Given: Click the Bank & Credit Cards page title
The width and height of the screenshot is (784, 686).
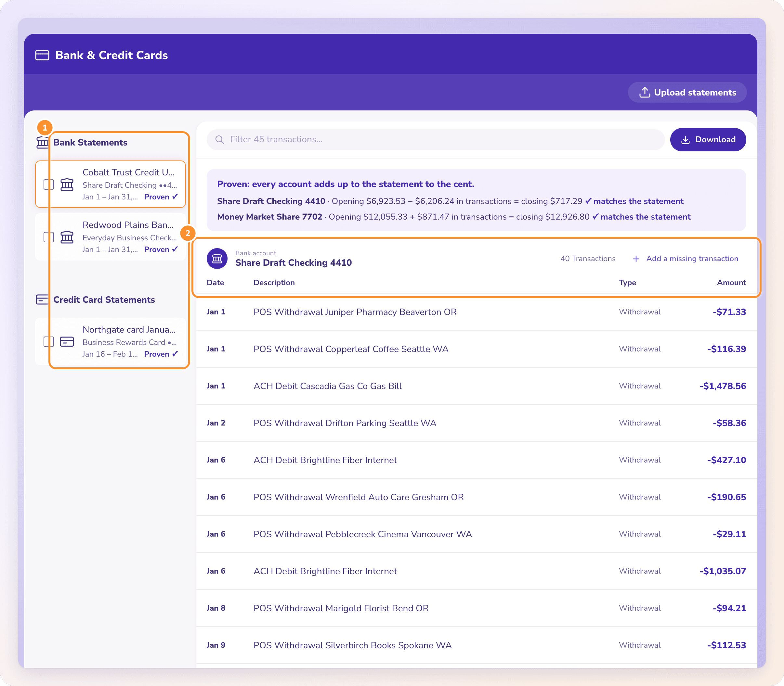Looking at the screenshot, I should click(111, 55).
